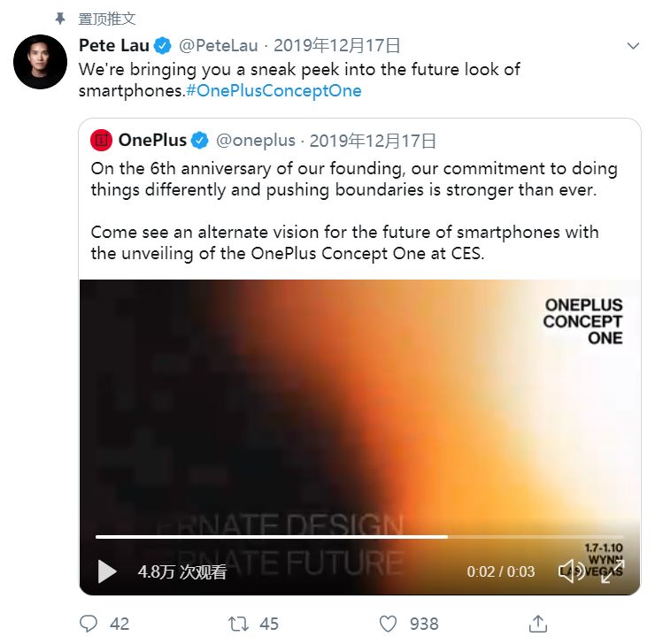Enter fullscreen mode for the video
655x644 pixels.
click(613, 571)
